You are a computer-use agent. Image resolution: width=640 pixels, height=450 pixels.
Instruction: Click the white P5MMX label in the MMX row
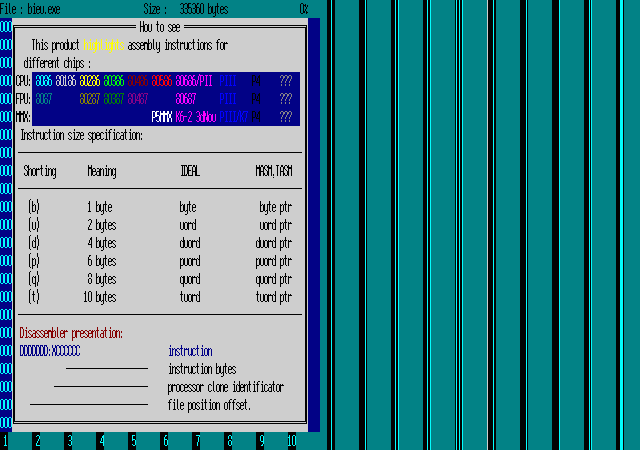pos(162,117)
